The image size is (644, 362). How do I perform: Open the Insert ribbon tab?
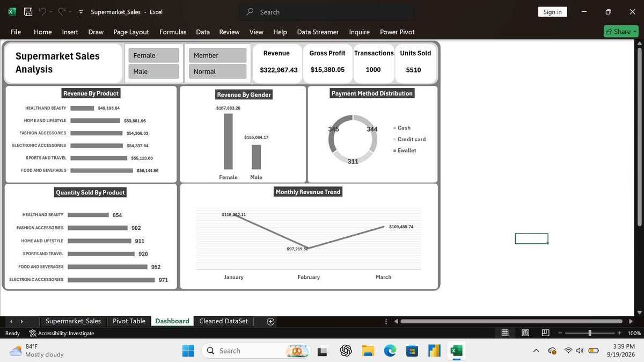click(x=70, y=32)
